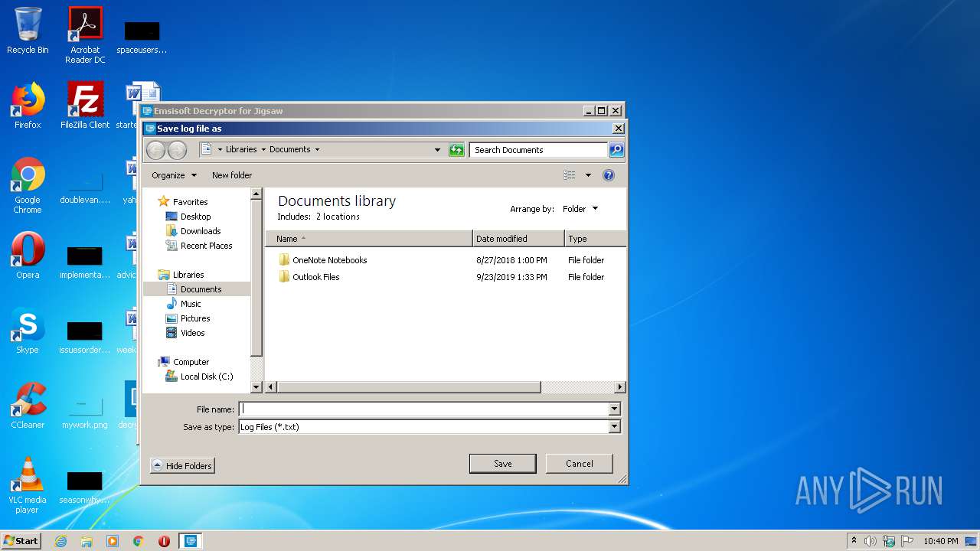Image resolution: width=980 pixels, height=551 pixels.
Task: Click the Cancel button
Action: click(579, 464)
